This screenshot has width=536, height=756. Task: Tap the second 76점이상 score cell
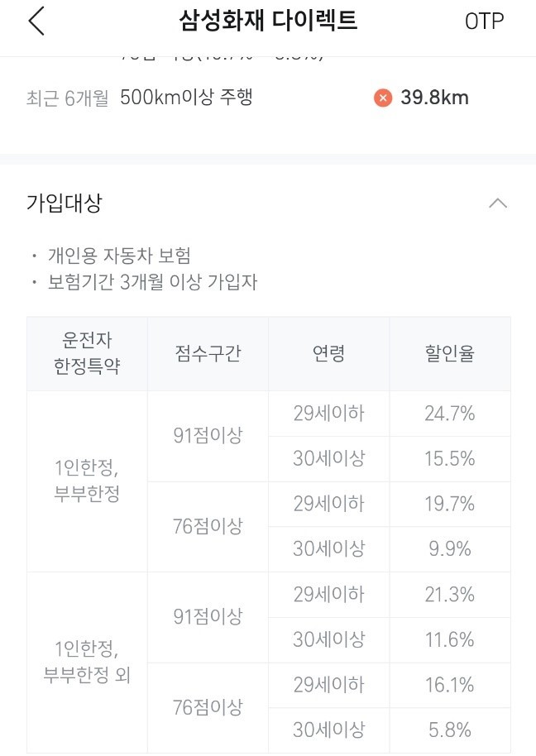208,707
